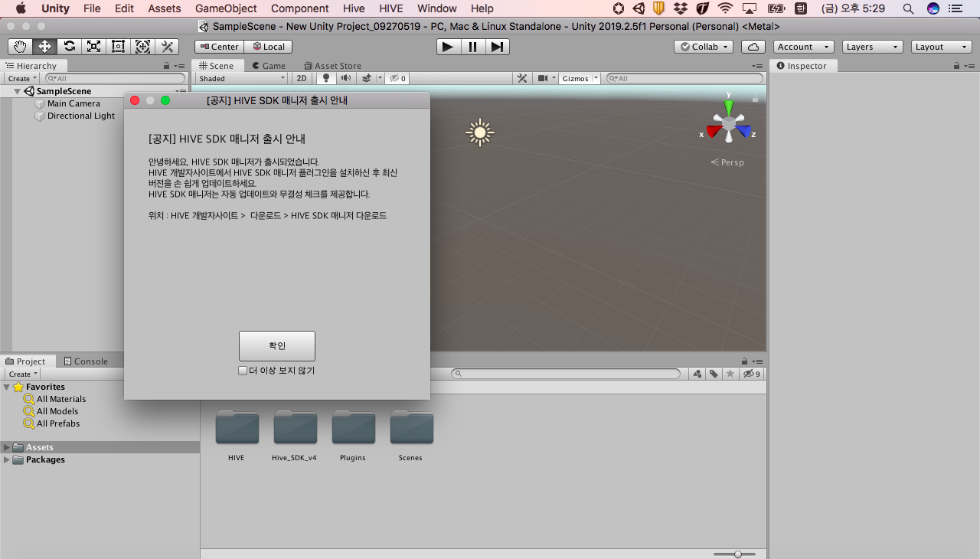Image resolution: width=980 pixels, height=559 pixels.
Task: Open the HIVE menu in the menu bar
Action: click(x=390, y=8)
